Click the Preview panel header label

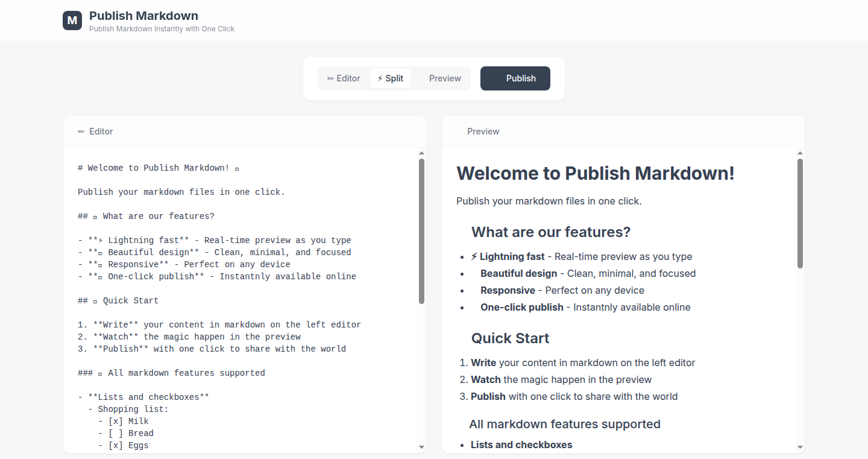click(x=483, y=131)
